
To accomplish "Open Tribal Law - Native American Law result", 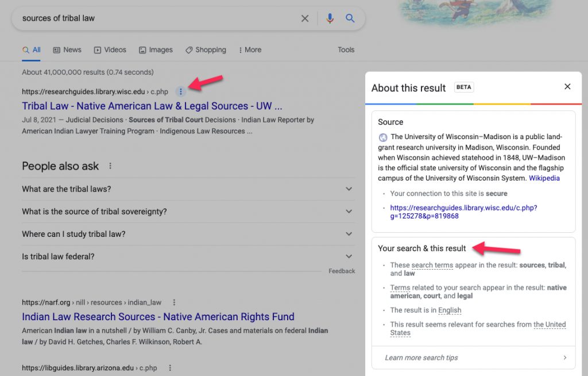I will click(x=152, y=106).
